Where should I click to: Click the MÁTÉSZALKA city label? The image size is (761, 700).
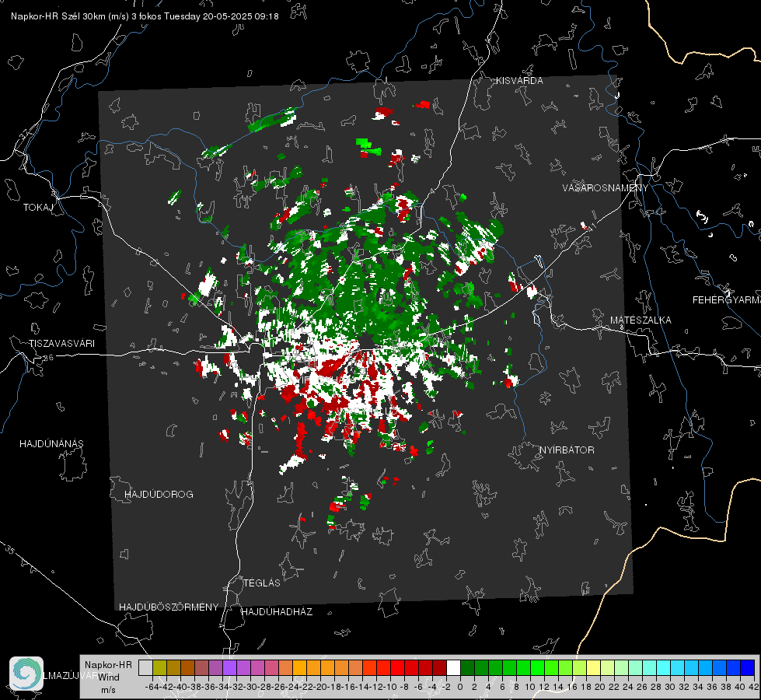(x=641, y=320)
